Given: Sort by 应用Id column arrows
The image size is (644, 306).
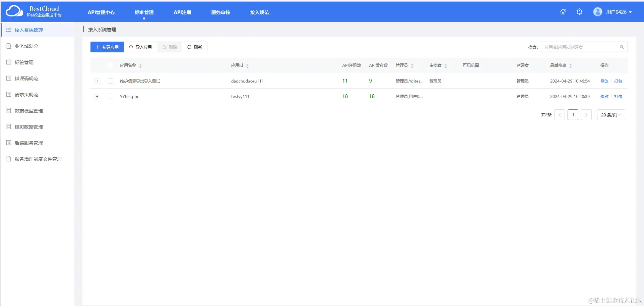Looking at the screenshot, I should coord(247,66).
